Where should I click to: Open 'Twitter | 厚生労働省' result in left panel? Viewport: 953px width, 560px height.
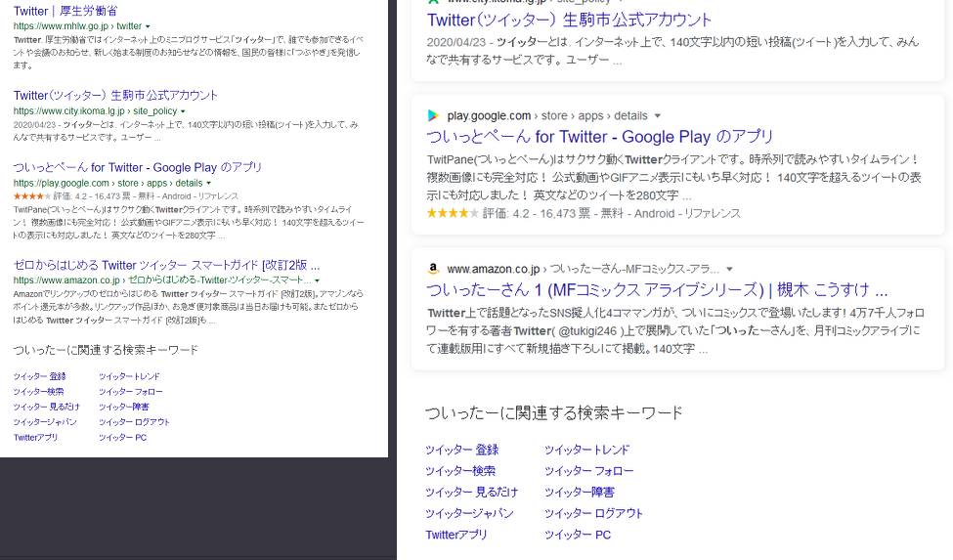pyautogui.click(x=65, y=11)
